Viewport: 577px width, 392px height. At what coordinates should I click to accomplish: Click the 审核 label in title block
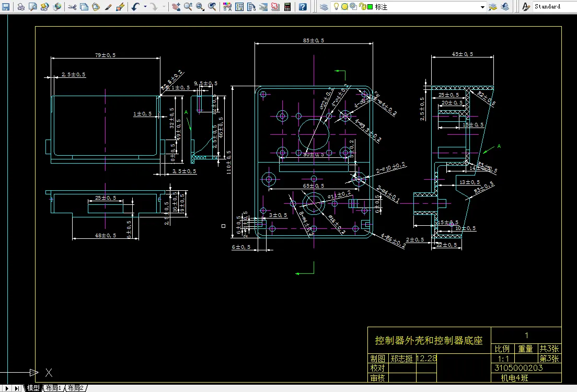click(377, 378)
